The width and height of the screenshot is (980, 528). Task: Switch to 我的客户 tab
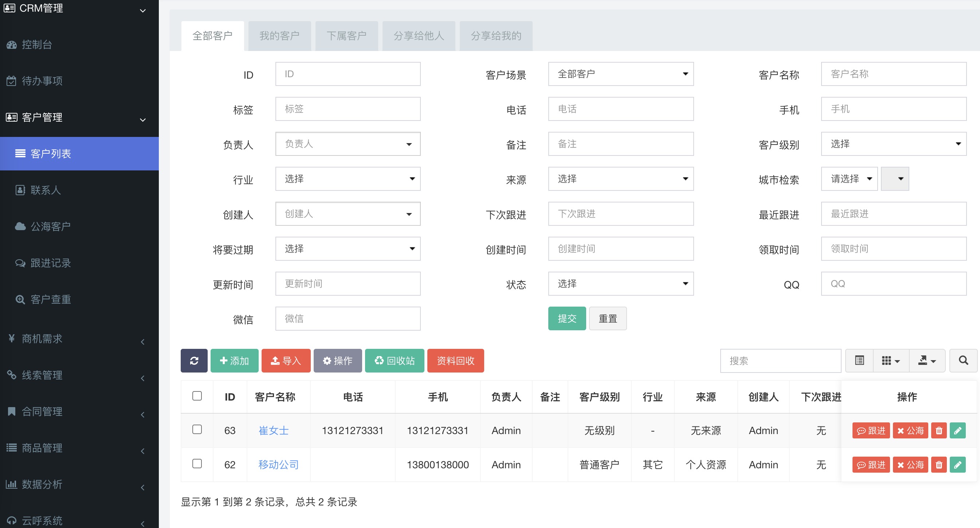(x=279, y=36)
